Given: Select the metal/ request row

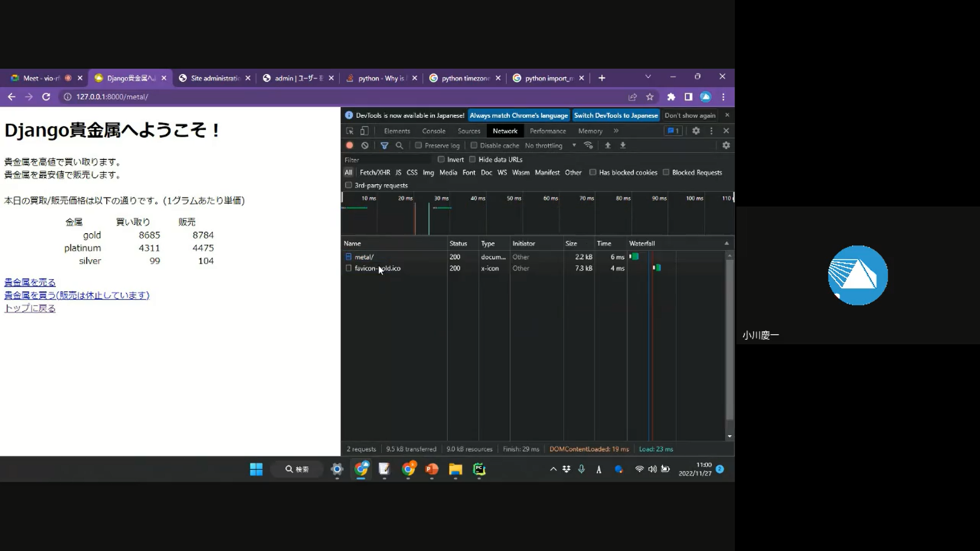Looking at the screenshot, I should tap(364, 257).
